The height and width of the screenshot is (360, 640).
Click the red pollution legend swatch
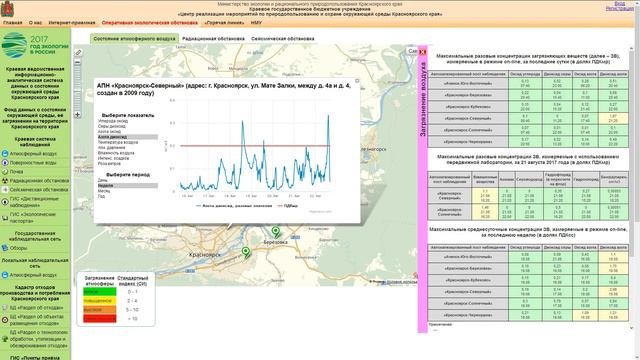[100, 319]
